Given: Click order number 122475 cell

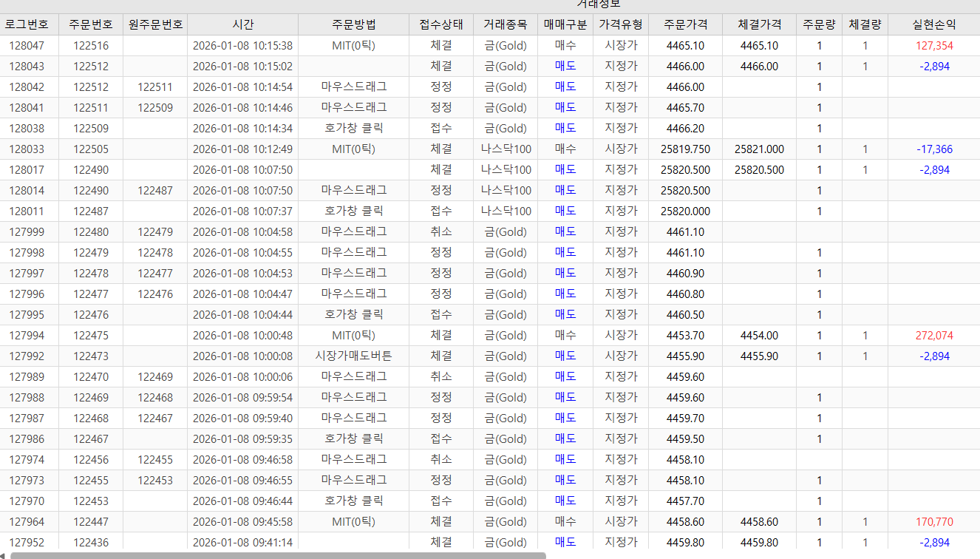Looking at the screenshot, I should click(91, 335).
